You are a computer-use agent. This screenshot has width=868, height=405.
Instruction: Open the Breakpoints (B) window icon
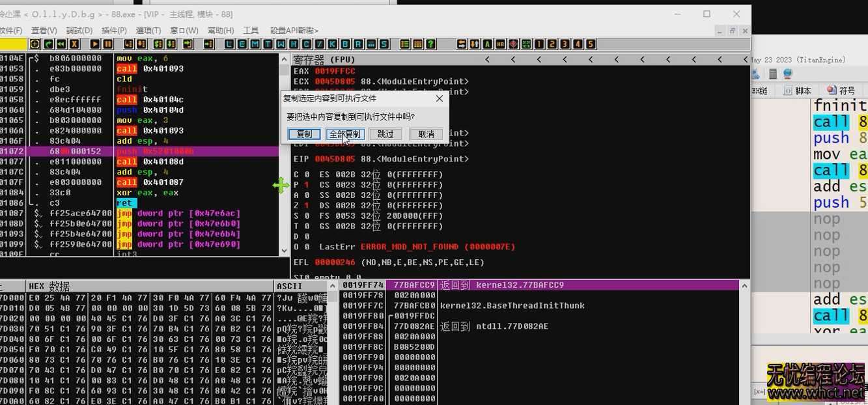coord(345,44)
